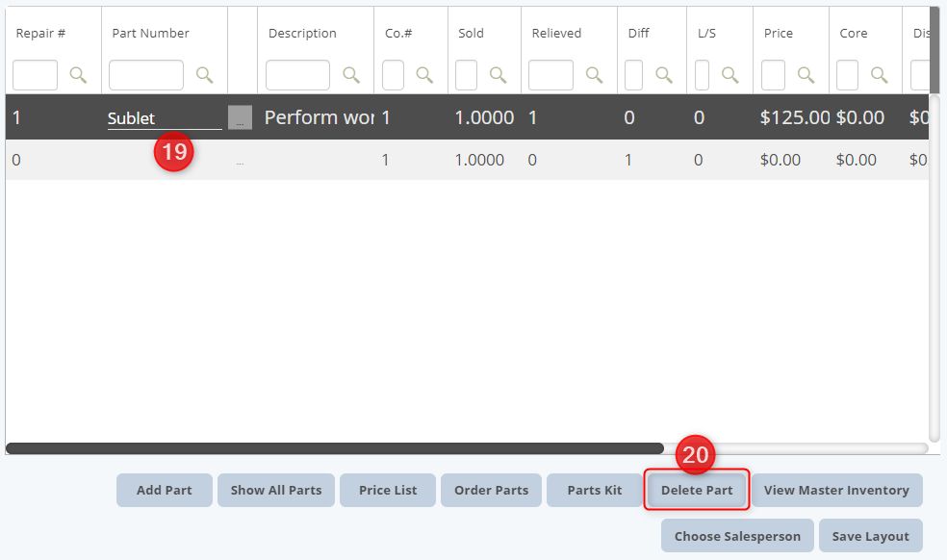Select the Sublet part number cell
The image size is (947, 560).
click(165, 117)
